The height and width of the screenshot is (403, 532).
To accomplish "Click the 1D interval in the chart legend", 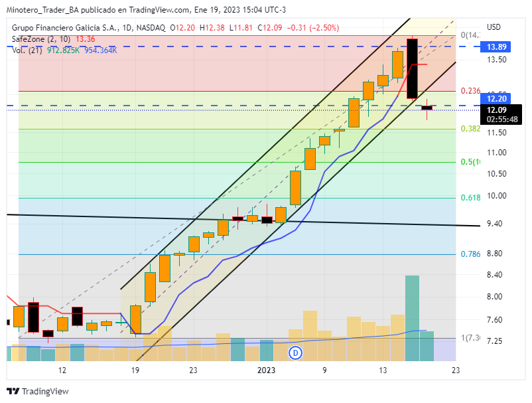I will (x=127, y=28).
